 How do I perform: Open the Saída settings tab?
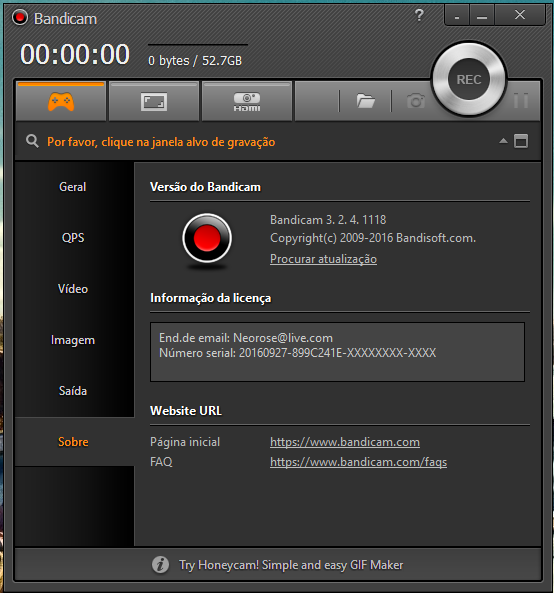click(73, 391)
